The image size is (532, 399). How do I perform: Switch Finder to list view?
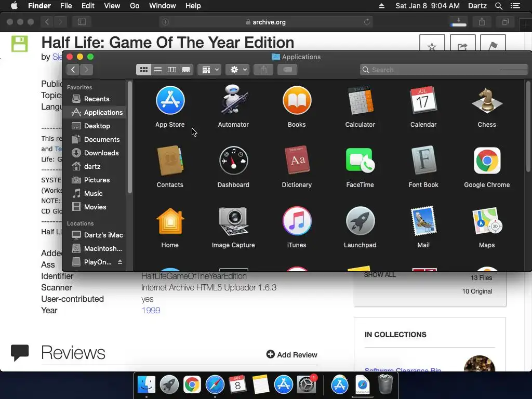coord(158,70)
